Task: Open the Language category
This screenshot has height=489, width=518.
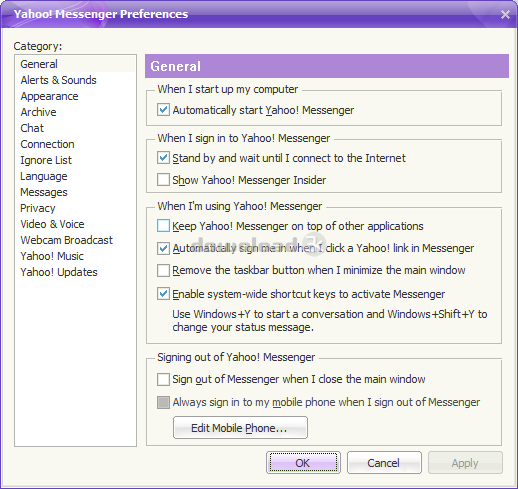Action: point(44,176)
